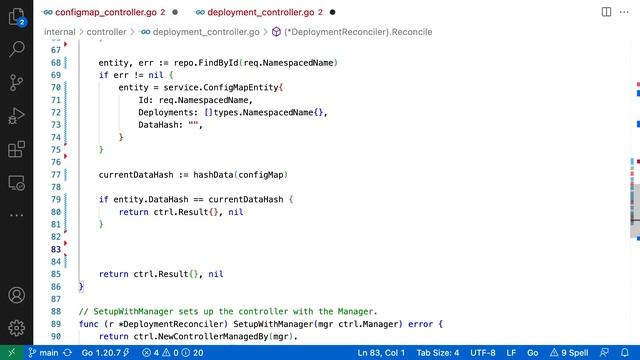The height and width of the screenshot is (360, 640).
Task: Click line number 68 in gutter
Action: (56, 62)
